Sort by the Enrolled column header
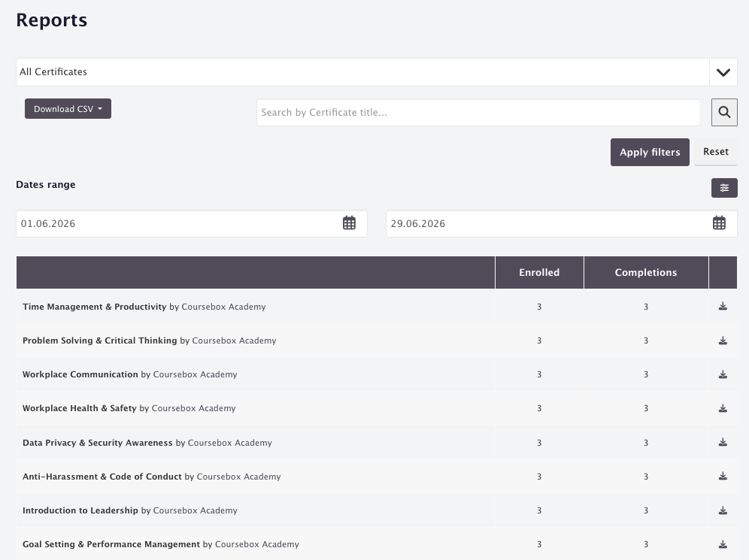Image resolution: width=749 pixels, height=560 pixels. [x=539, y=272]
